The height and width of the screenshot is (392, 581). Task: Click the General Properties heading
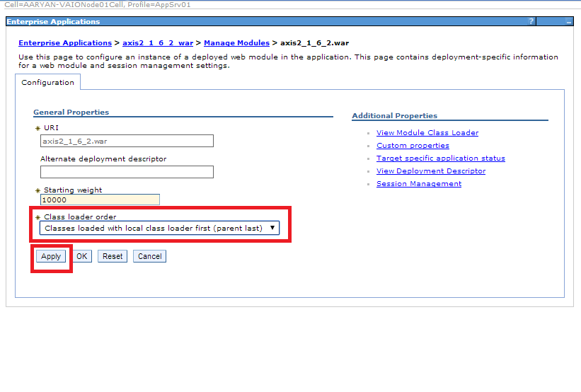pos(71,113)
